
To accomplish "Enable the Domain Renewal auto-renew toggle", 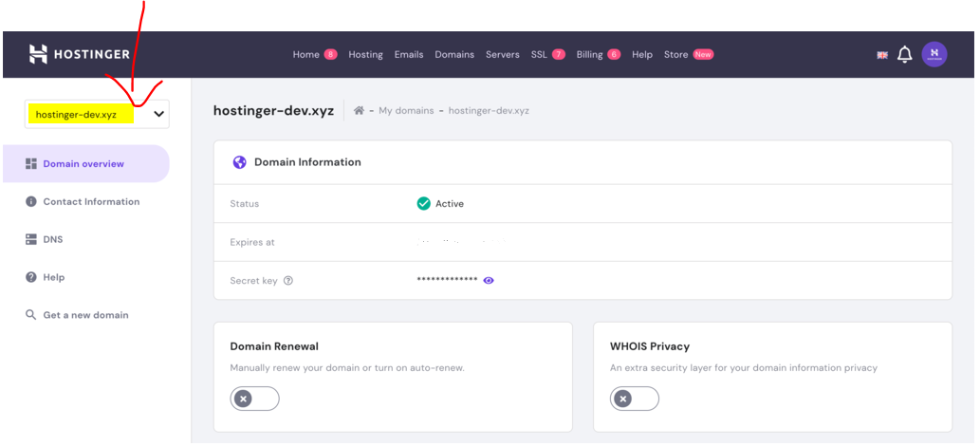I will (254, 399).
